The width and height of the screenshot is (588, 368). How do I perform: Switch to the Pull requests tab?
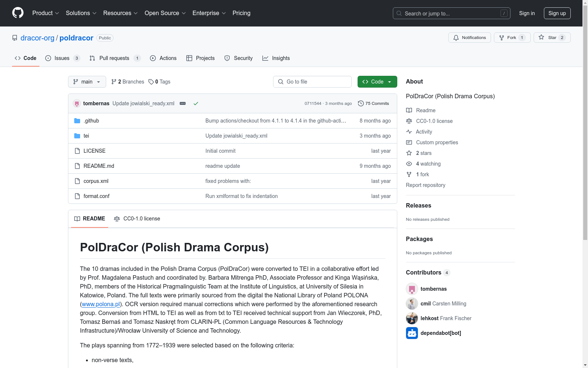coord(115,58)
